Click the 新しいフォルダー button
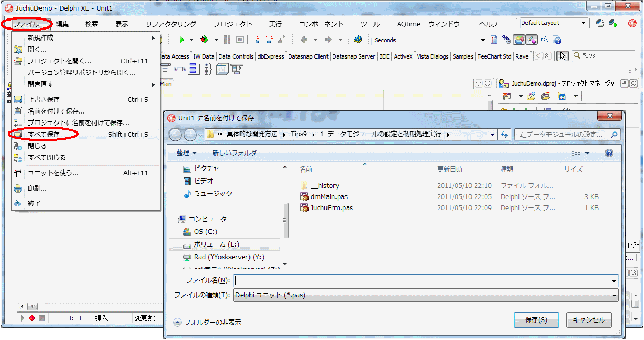 coord(237,153)
